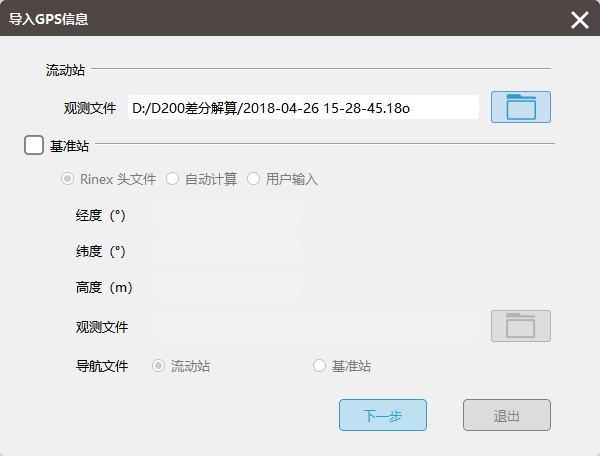Click the 高度 (m) input box
This screenshot has width=600, height=456.
[x=226, y=287]
